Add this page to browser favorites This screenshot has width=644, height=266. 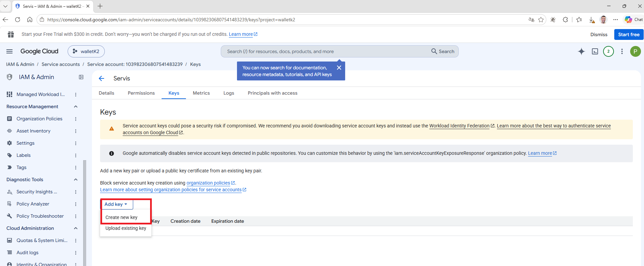(541, 20)
